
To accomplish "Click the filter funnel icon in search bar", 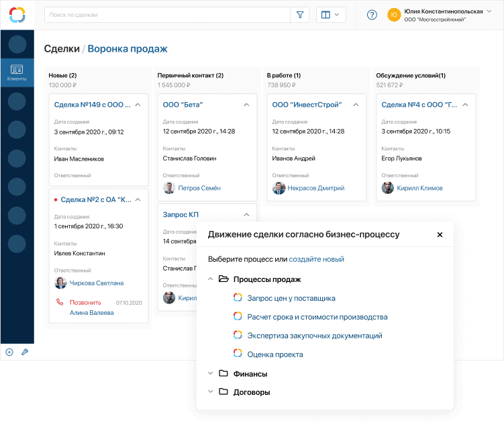I will tap(300, 15).
